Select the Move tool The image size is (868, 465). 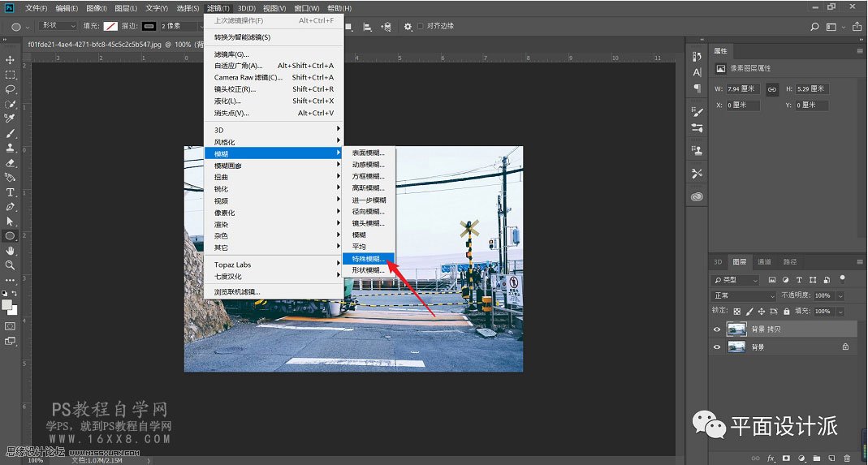pyautogui.click(x=10, y=60)
